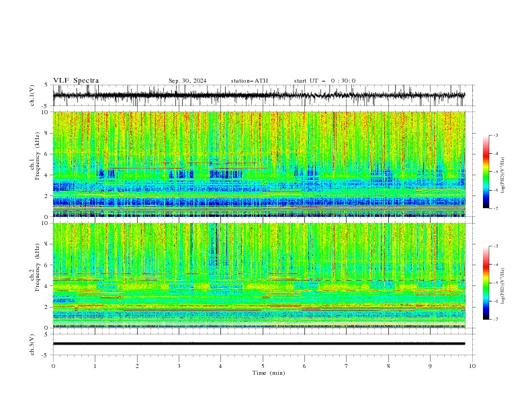Viewport: 532px width, 411px height.
Task: Click the "Time (min)" axis title
Action: tap(269, 373)
